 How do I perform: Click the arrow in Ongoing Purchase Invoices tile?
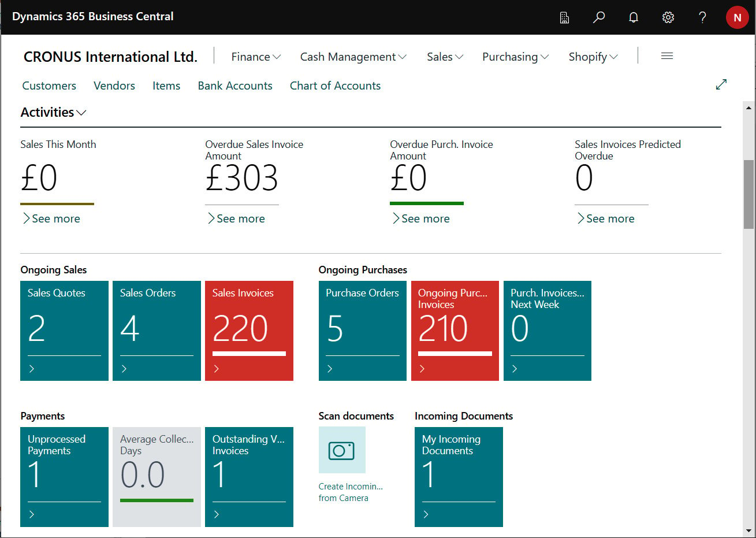tap(422, 369)
